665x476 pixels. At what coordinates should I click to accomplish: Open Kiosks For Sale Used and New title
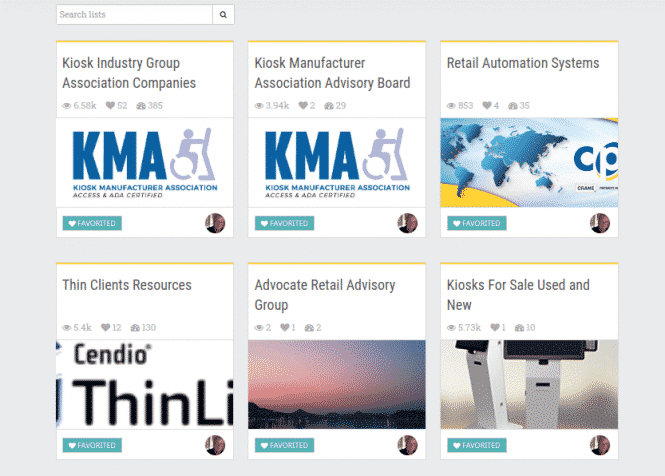pos(518,295)
